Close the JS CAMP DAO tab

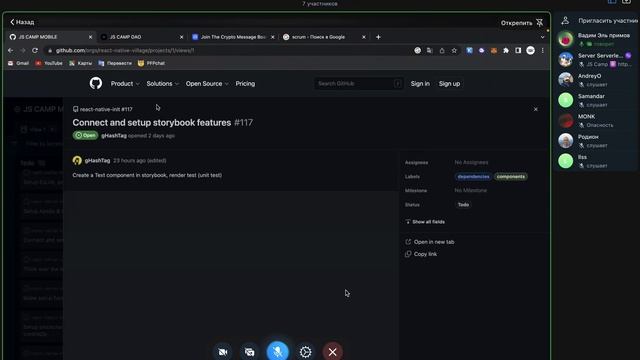pyautogui.click(x=182, y=37)
